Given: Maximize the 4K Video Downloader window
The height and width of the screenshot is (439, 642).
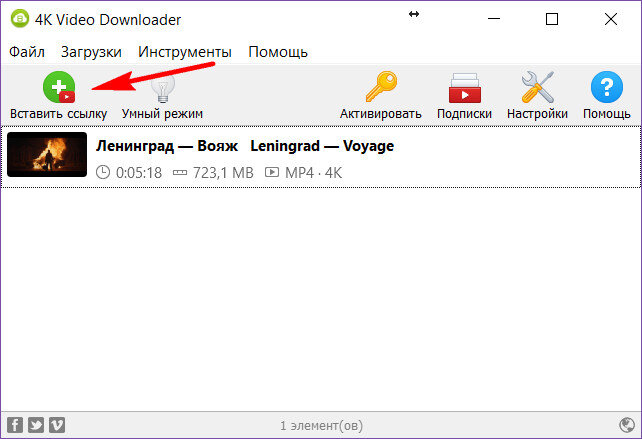Looking at the screenshot, I should (552, 19).
